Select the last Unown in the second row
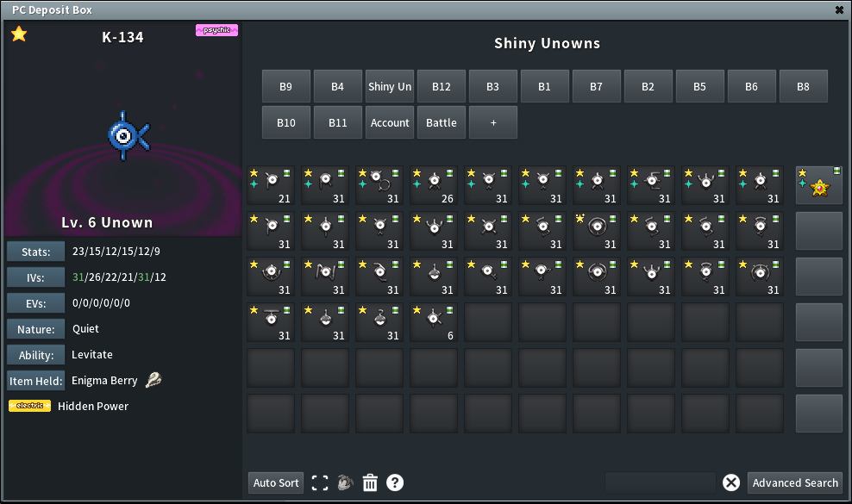 [x=760, y=231]
